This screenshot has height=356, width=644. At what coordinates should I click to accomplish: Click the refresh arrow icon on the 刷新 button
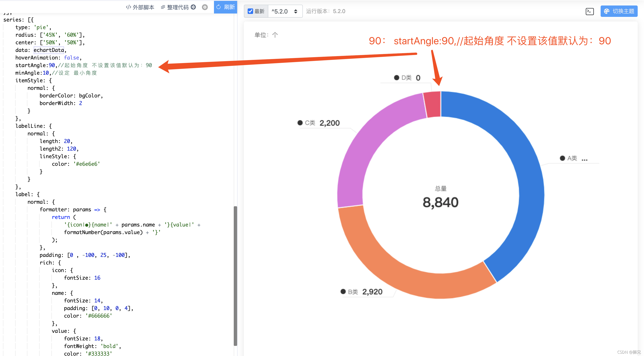[x=219, y=7]
